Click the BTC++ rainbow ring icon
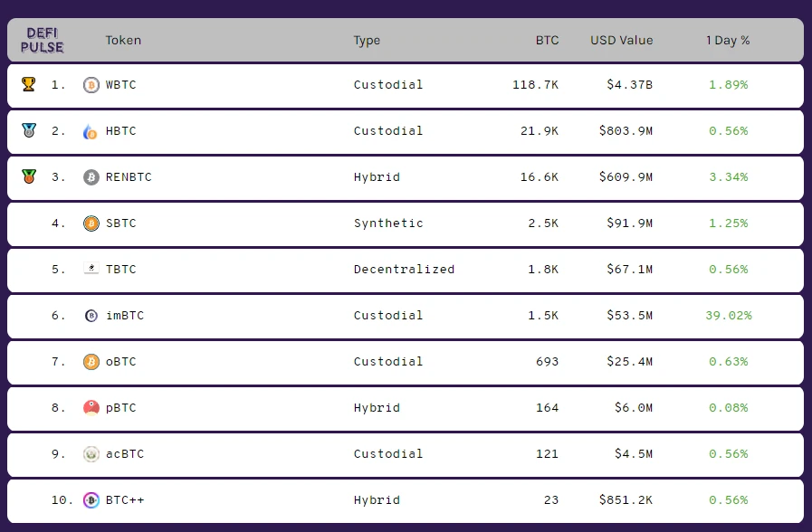 click(x=91, y=500)
